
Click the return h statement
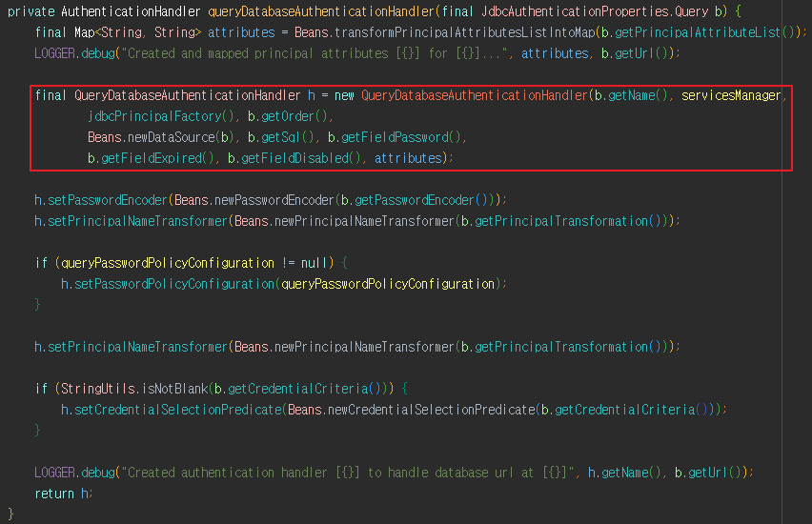(x=63, y=494)
